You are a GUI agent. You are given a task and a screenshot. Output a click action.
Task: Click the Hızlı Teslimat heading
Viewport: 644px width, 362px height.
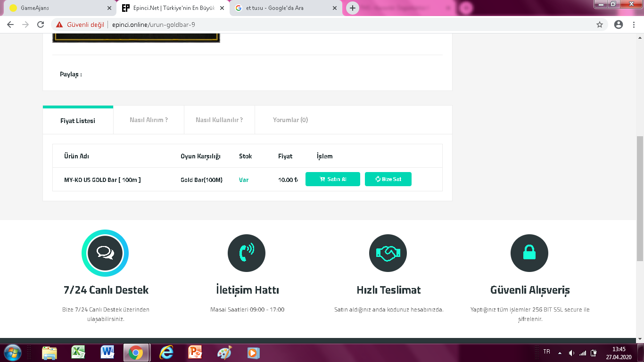(388, 290)
